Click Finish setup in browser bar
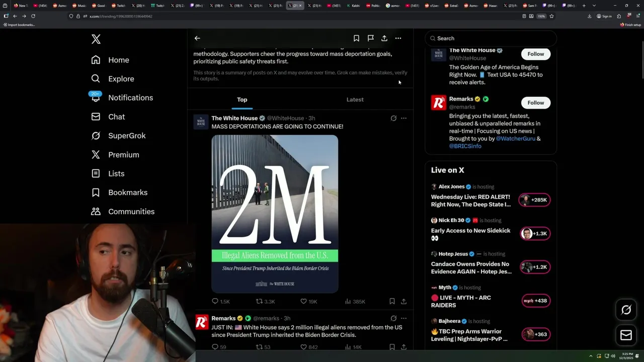 point(630,25)
